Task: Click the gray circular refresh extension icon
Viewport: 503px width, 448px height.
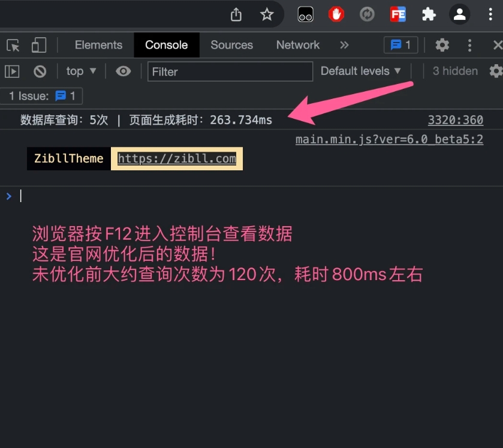Action: pyautogui.click(x=367, y=14)
